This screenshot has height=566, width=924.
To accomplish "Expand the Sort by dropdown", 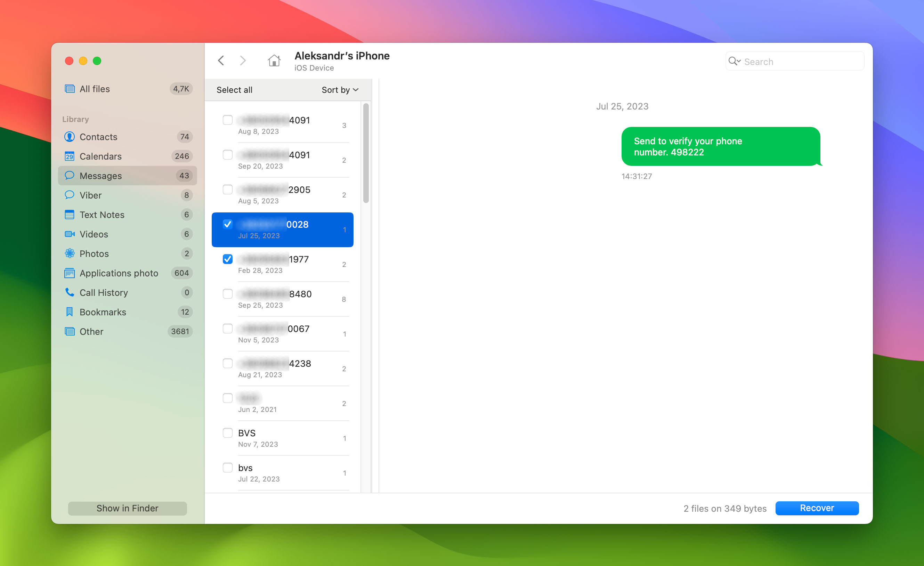I will click(338, 90).
